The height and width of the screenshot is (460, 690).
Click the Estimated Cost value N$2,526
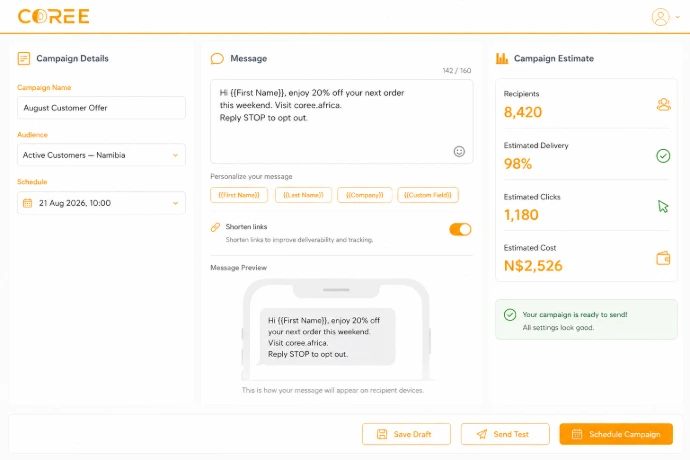coord(533,266)
